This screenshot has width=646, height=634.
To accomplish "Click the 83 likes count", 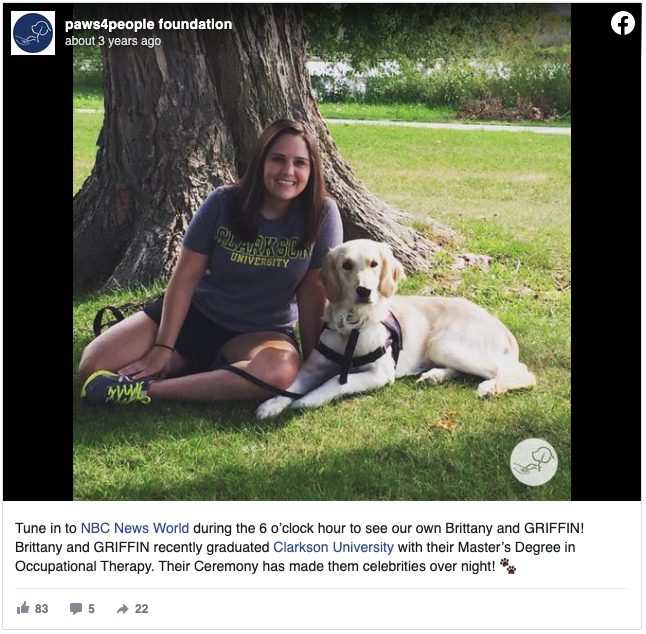I will click(x=42, y=611).
